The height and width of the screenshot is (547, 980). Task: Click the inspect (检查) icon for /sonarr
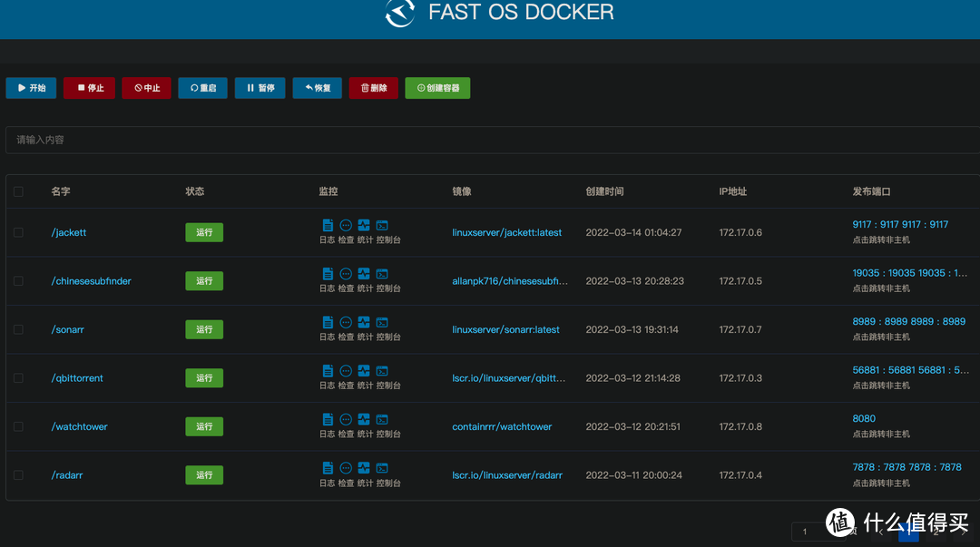[x=345, y=323]
